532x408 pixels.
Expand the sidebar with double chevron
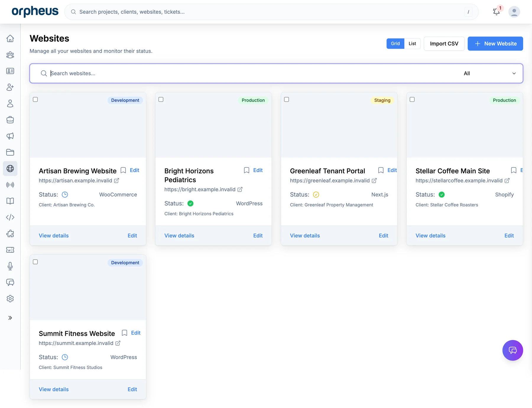[10, 318]
